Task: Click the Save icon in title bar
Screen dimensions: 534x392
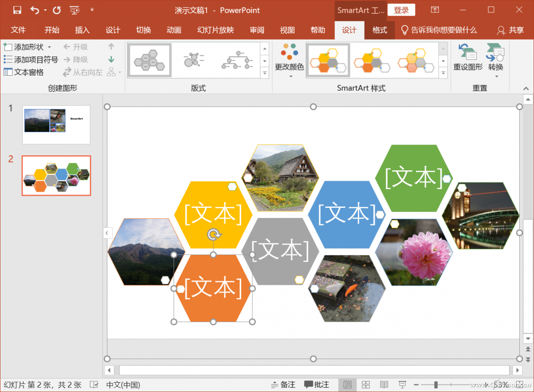Action: pyautogui.click(x=17, y=10)
